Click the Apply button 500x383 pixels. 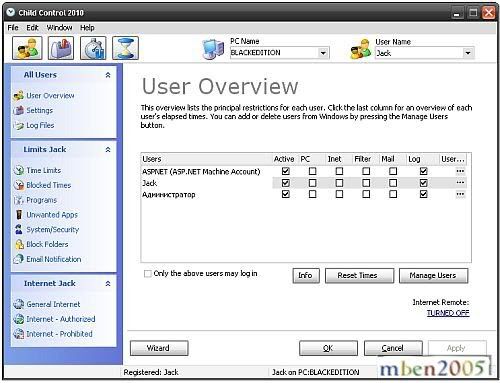click(457, 348)
